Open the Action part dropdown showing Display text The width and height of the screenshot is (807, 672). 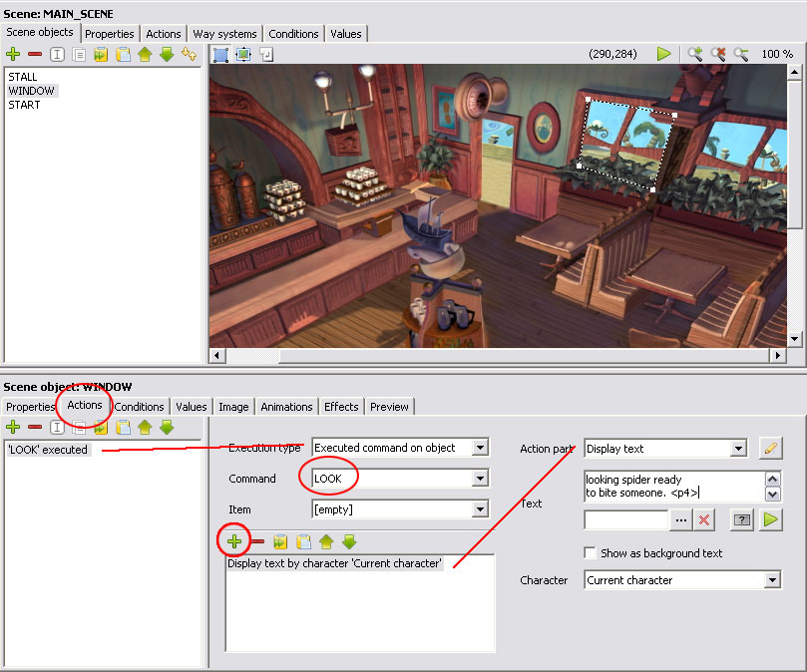(x=738, y=449)
